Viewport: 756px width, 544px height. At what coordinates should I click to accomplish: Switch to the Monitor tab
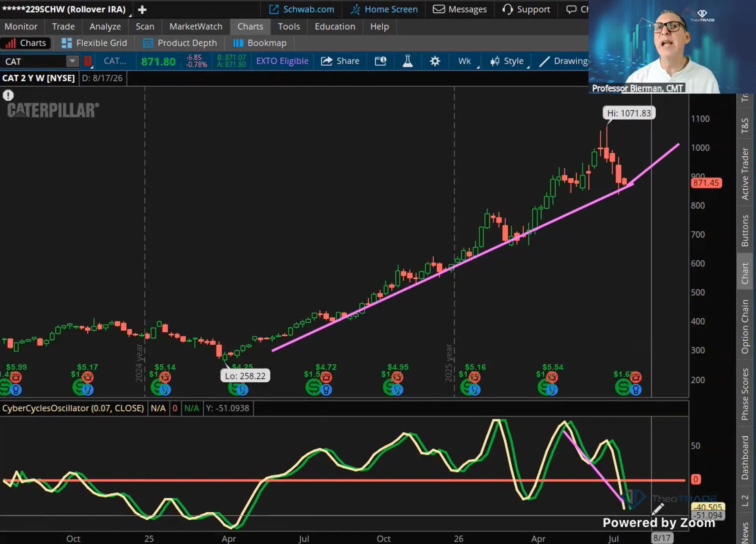pyautogui.click(x=21, y=26)
